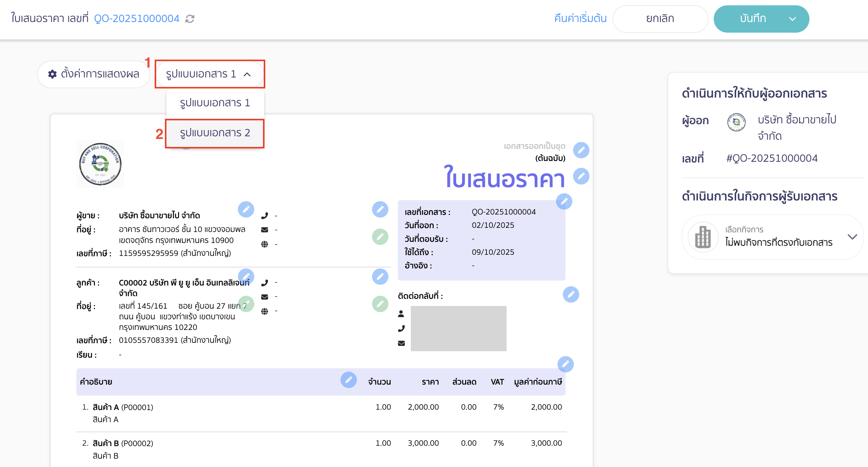Click the ยกเลิก cancel button

pos(660,18)
